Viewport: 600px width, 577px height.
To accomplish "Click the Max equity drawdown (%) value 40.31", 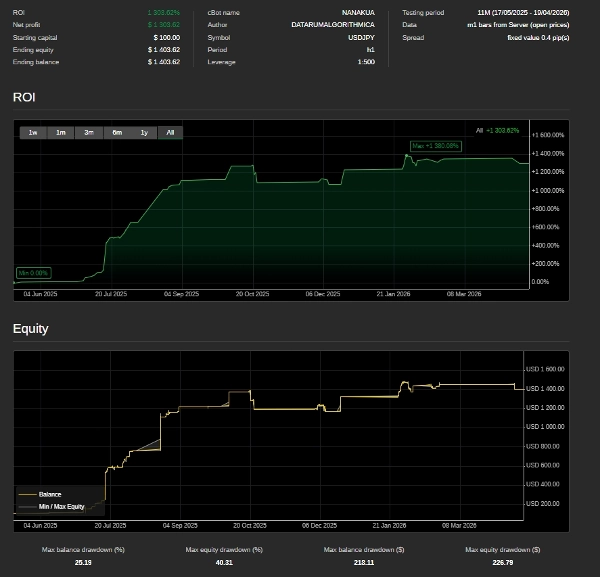I will coord(223,563).
